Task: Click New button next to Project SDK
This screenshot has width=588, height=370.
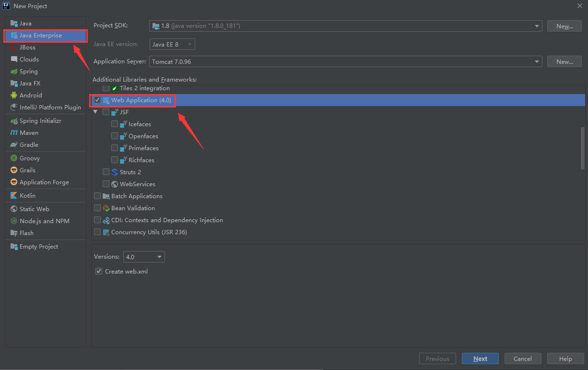Action: 564,26
